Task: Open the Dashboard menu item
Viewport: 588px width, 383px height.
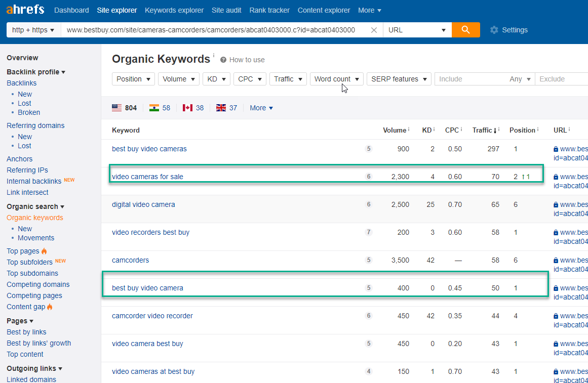Action: pos(71,10)
